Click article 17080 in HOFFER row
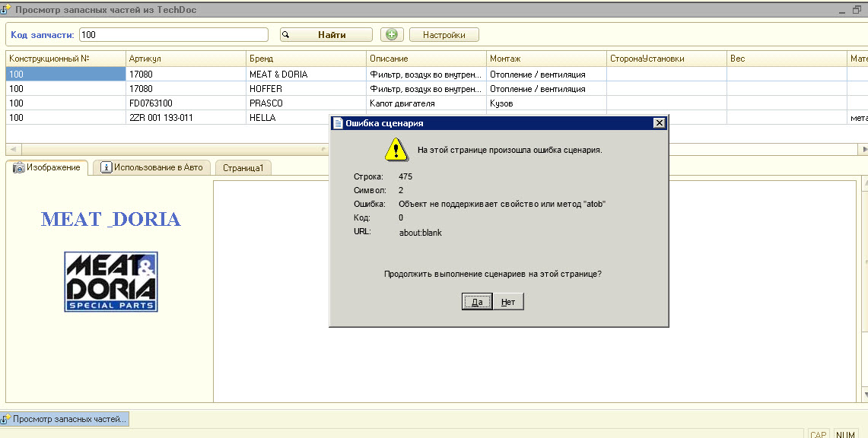 click(x=186, y=88)
